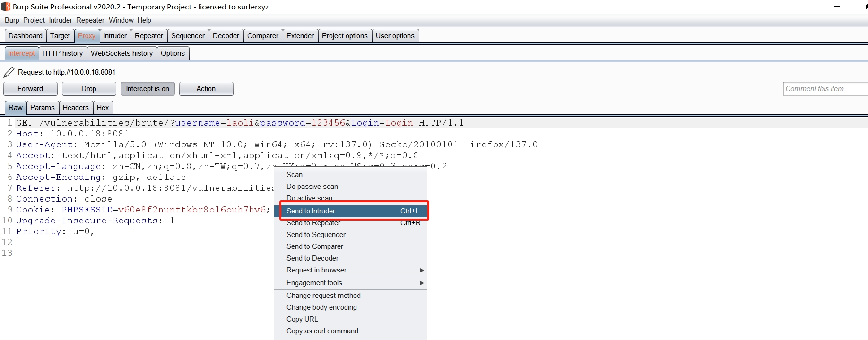
Task: Click the Upgrade-Insecure-Requests header line
Action: click(x=95, y=221)
